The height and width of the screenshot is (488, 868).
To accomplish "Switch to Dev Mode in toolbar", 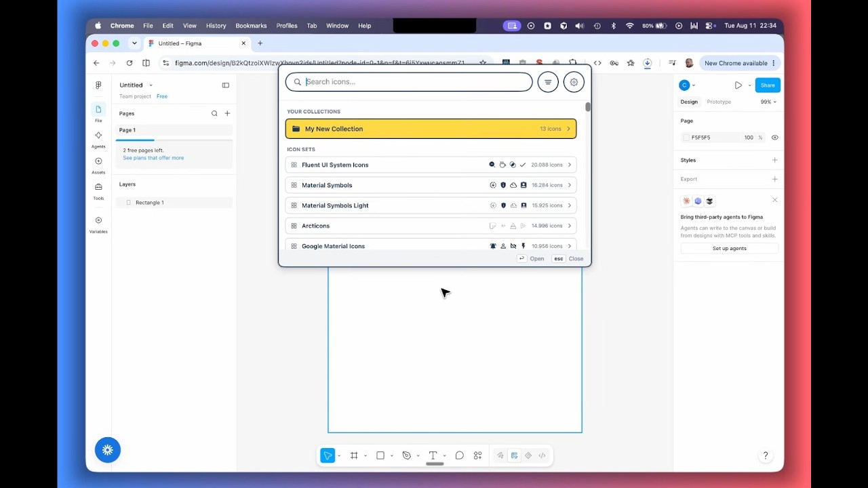I will [x=542, y=455].
